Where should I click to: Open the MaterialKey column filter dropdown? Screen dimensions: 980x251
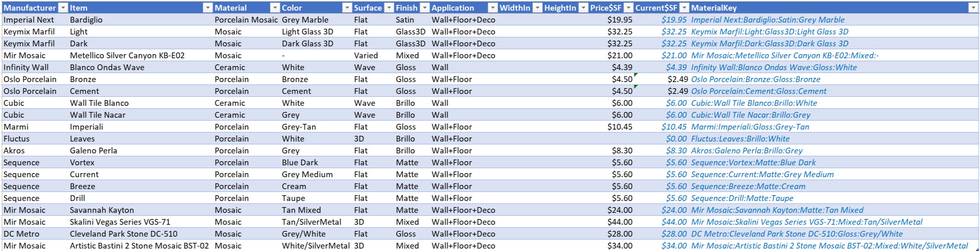coord(973,8)
